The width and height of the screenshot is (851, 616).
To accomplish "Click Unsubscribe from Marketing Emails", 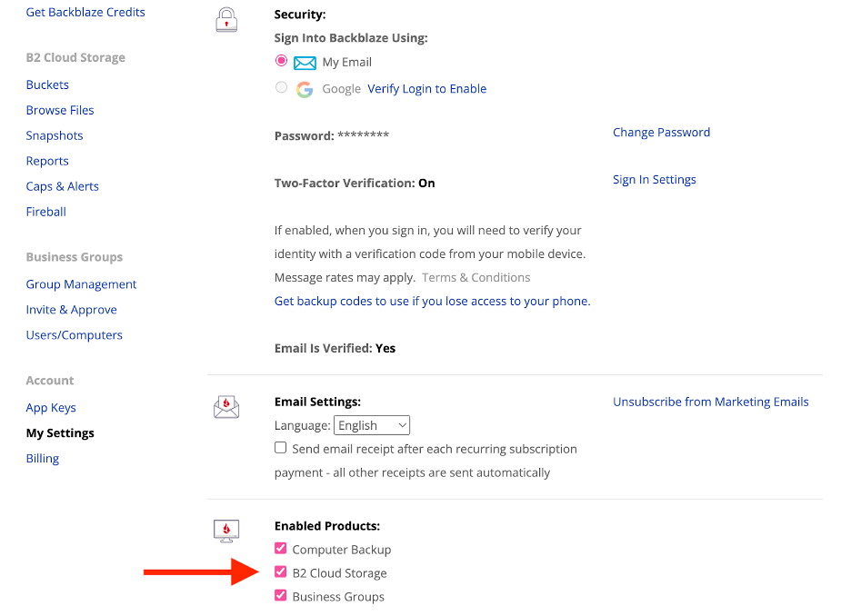I will point(711,402).
